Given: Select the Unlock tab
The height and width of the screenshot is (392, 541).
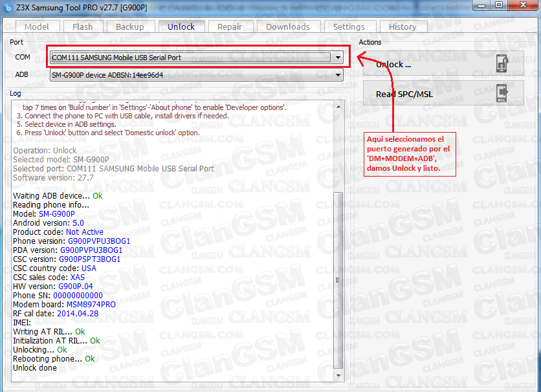Looking at the screenshot, I should [181, 27].
